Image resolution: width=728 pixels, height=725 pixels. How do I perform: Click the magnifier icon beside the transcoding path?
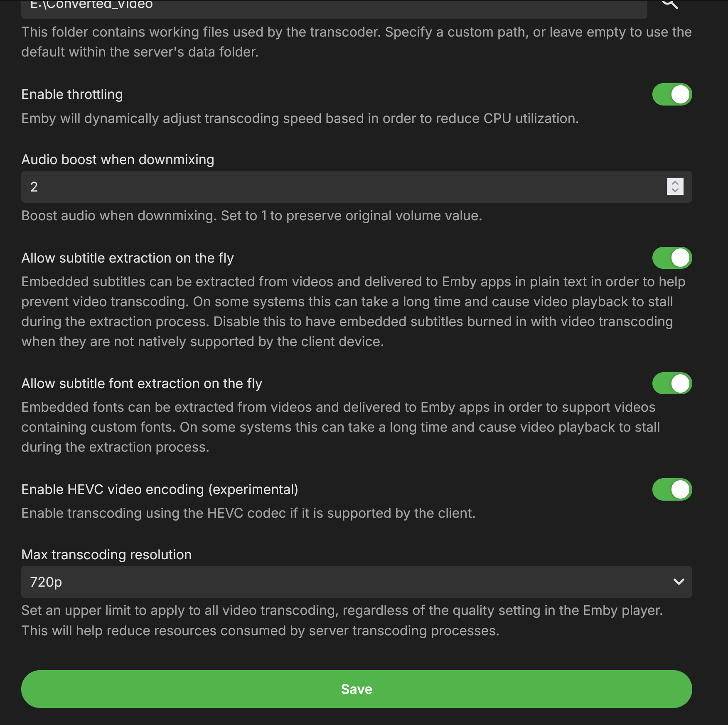point(669,4)
